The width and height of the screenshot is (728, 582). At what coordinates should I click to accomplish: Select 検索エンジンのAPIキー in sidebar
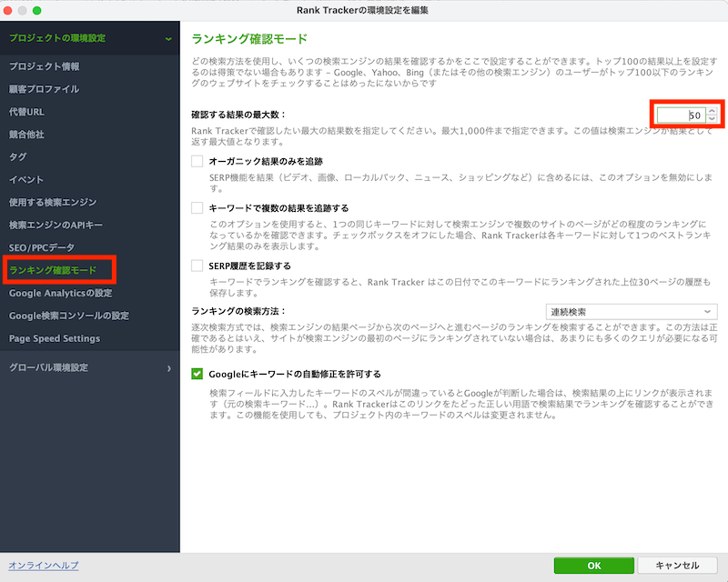click(x=56, y=226)
